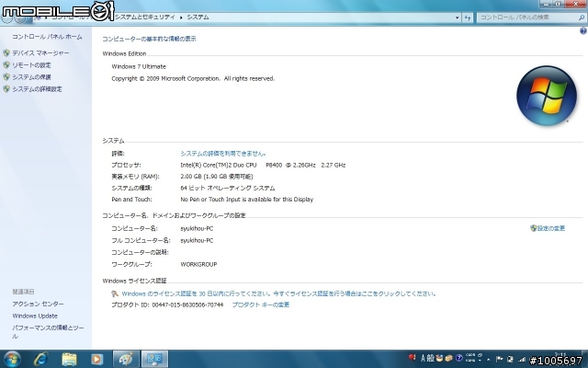Click shield icon beside システムの保護
Screen dimensions: 588x368
coord(6,77)
